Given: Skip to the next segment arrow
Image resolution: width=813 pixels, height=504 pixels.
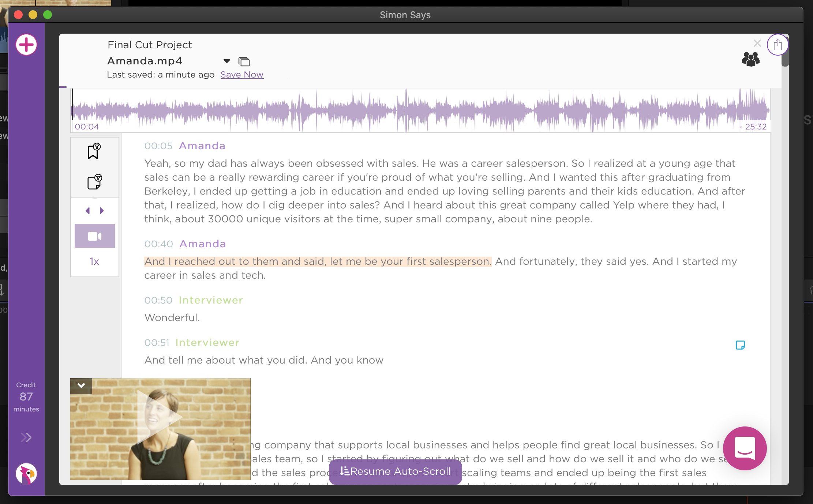Looking at the screenshot, I should (102, 211).
